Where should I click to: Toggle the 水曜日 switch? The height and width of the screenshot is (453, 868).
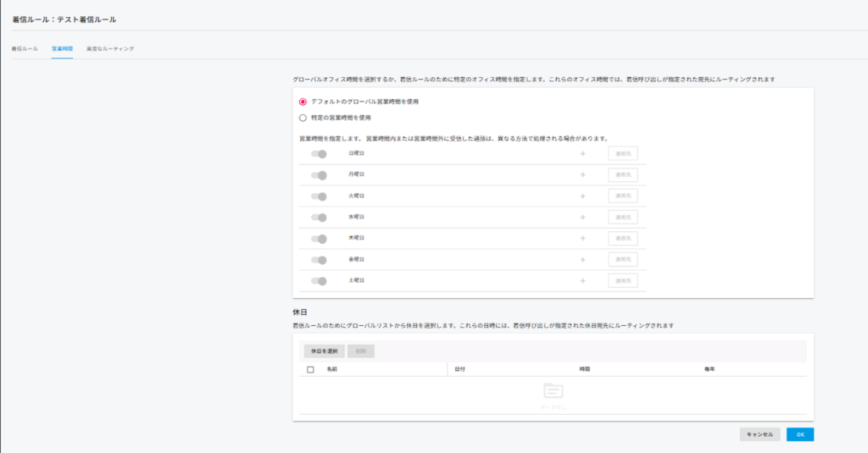point(319,218)
